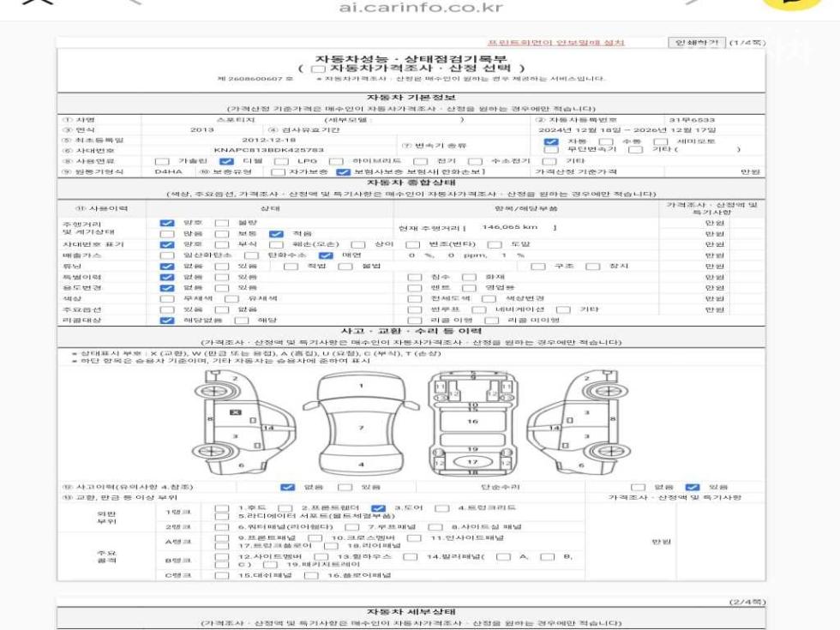
Task: Tick the 2.프론트휀더 panel checkbox
Action: tap(285, 507)
